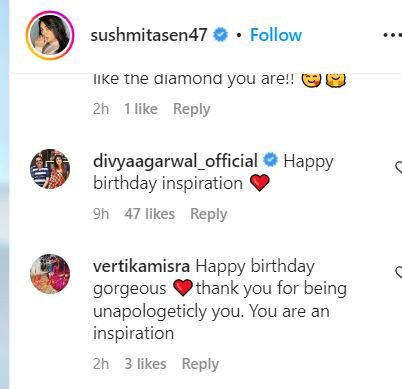The image size is (402, 389).
Task: Open vertikamisra's profile avatar
Action: point(50,274)
